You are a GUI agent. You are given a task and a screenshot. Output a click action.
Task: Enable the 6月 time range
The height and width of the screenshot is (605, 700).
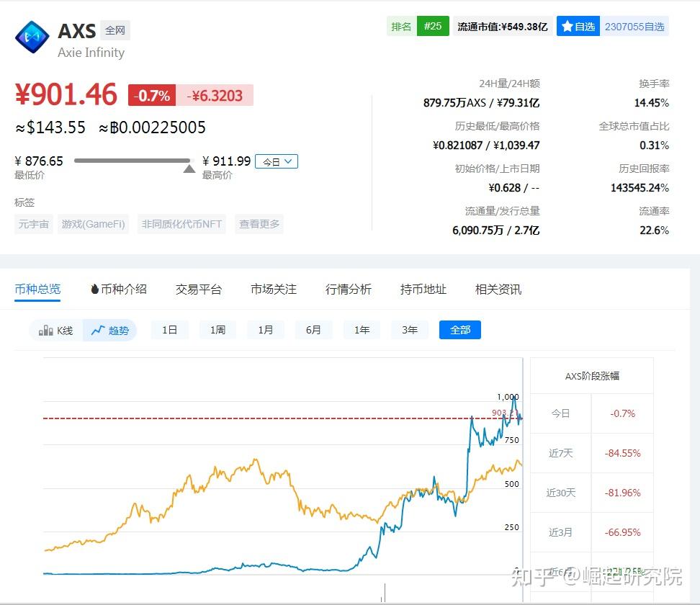[313, 330]
